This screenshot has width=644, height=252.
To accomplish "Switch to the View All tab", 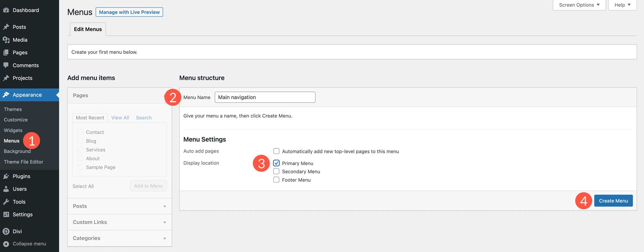I will 120,118.
